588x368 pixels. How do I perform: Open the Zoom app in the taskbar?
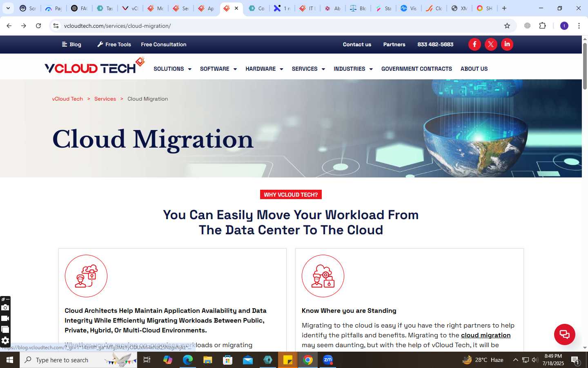328,360
